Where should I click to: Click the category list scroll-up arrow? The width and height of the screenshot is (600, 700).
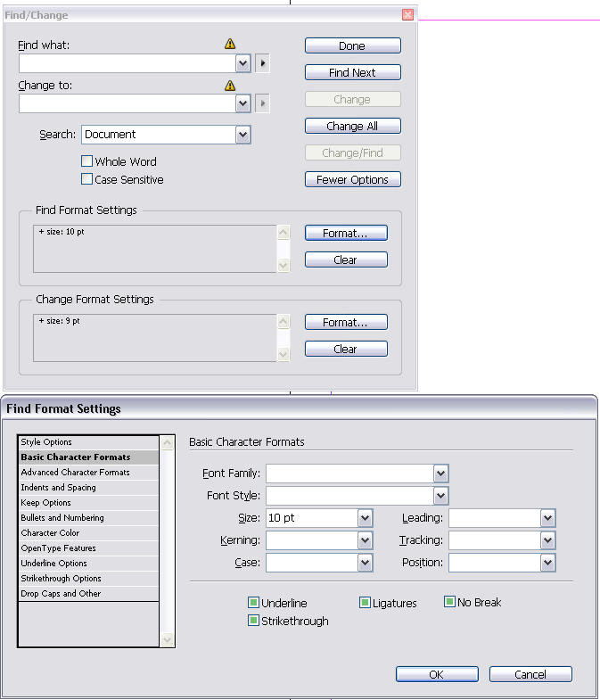tap(167, 443)
